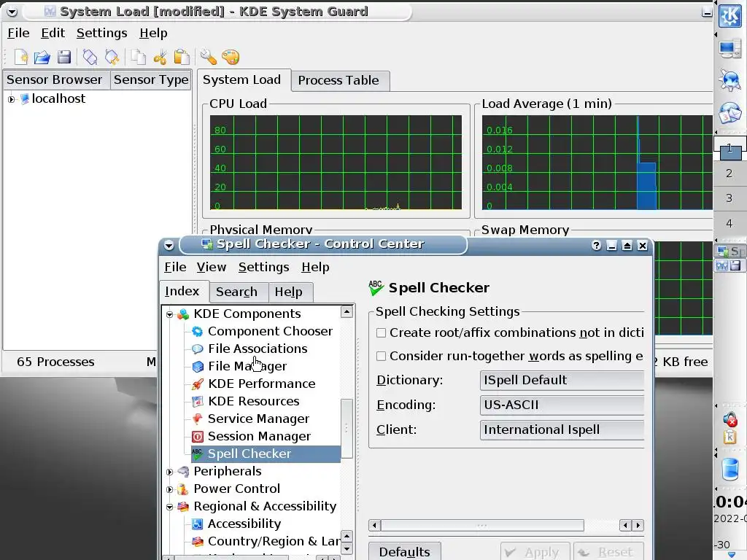747x560 pixels.
Task: Click the Copy icon in System Guard toolbar
Action: (138, 57)
